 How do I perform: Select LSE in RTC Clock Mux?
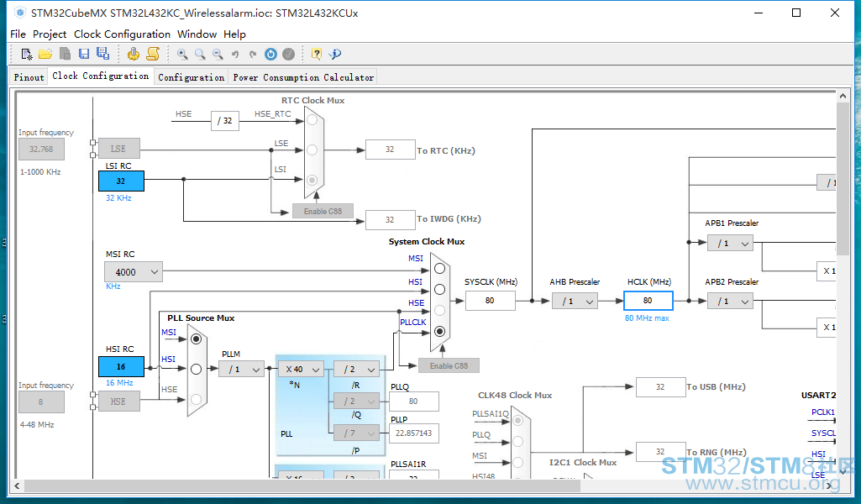click(x=312, y=150)
